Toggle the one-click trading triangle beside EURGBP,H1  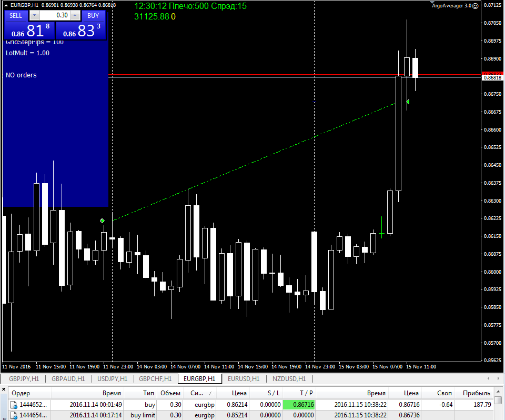[x=6, y=5]
